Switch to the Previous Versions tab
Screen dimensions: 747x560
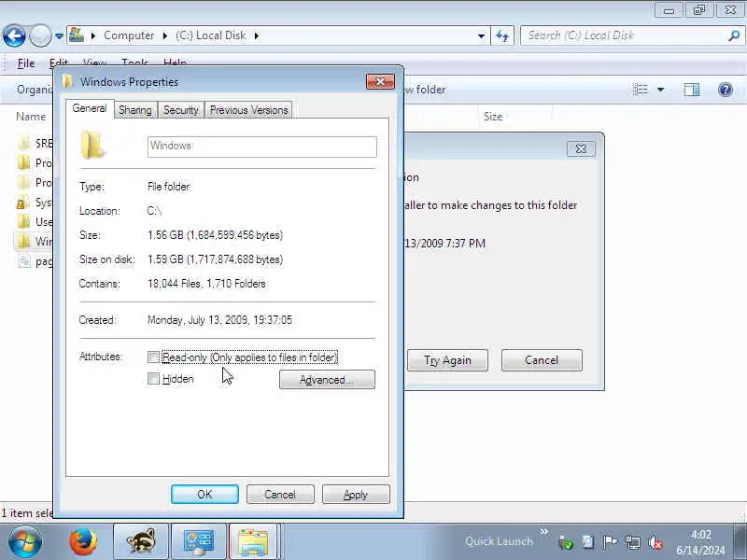[249, 110]
